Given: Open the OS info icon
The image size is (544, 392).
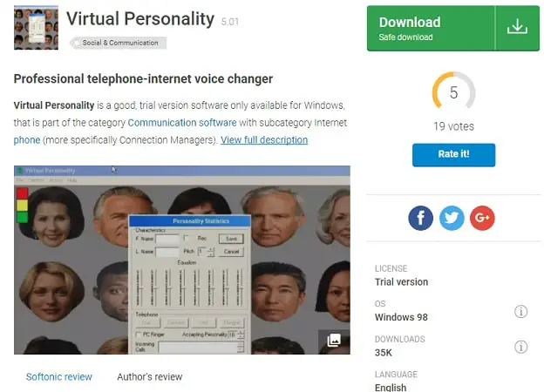Looking at the screenshot, I should [x=520, y=312].
